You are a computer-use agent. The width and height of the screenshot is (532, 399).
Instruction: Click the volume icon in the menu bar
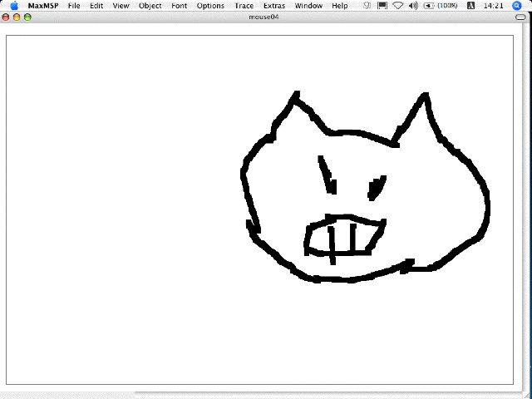[x=413, y=6]
